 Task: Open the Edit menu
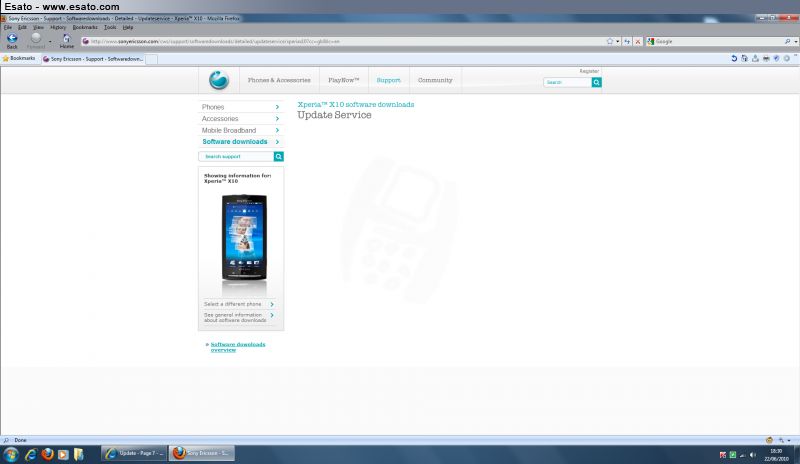click(x=22, y=28)
